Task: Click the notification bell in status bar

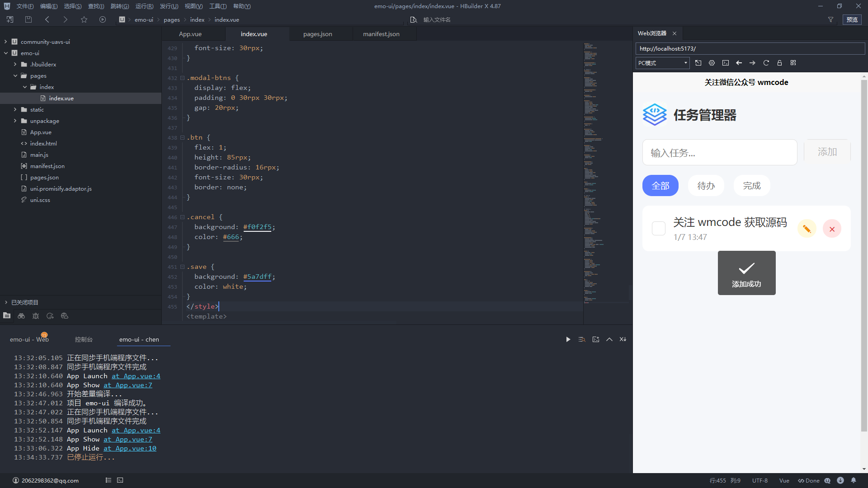Action: (x=854, y=480)
